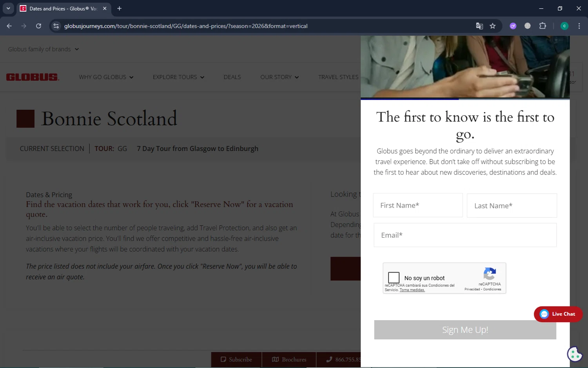Click the Sign Me Up! button
Viewport: 588px width, 368px height.
click(x=465, y=330)
